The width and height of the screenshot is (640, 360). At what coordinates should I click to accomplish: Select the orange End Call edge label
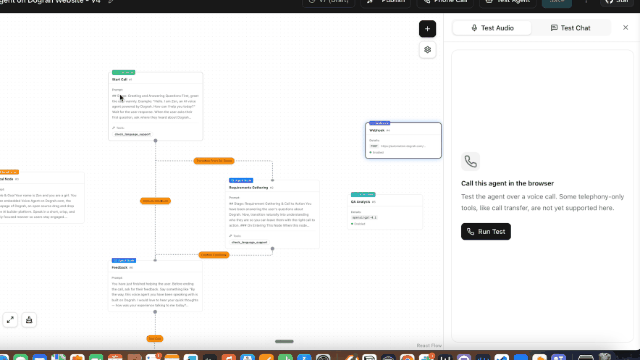click(x=155, y=338)
